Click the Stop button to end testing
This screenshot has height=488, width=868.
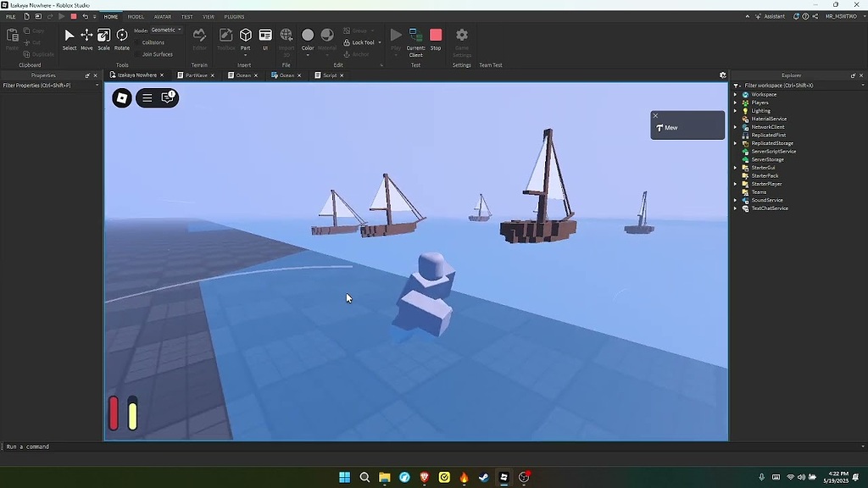[435, 36]
